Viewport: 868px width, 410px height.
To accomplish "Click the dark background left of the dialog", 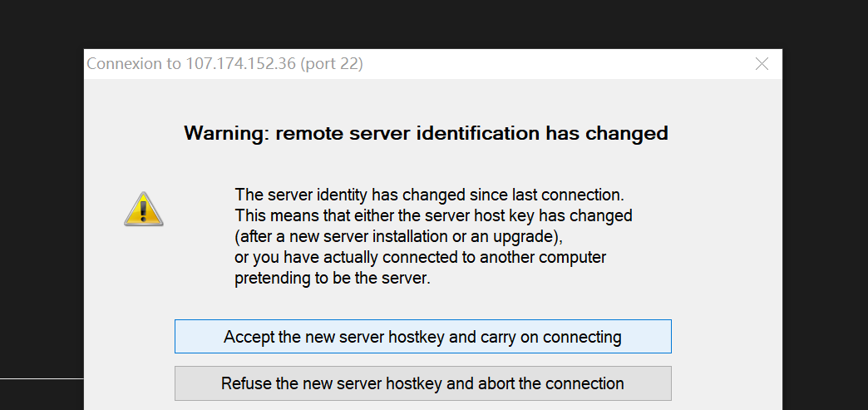I will click(x=42, y=208).
